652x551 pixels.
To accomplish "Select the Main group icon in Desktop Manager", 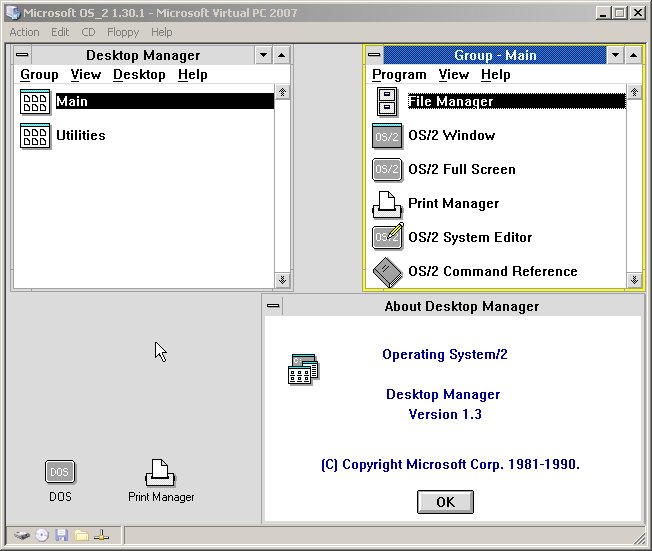I will coord(35,102).
